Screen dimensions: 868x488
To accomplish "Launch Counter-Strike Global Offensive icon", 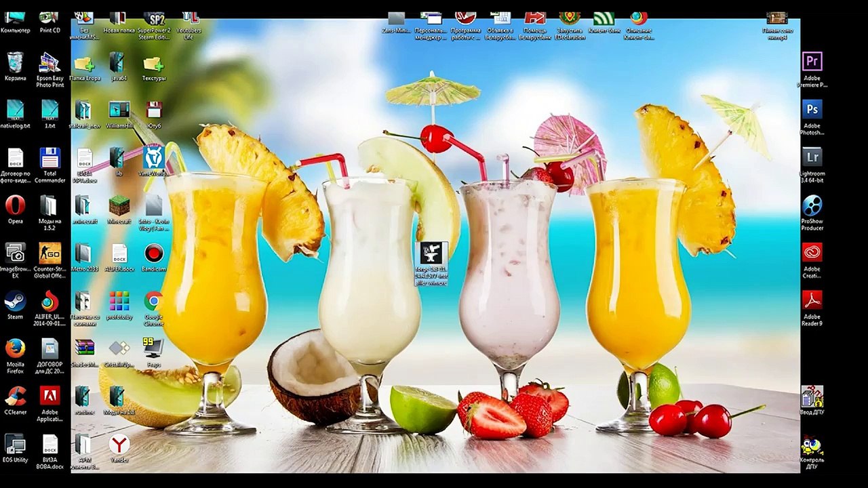I will (x=50, y=261).
